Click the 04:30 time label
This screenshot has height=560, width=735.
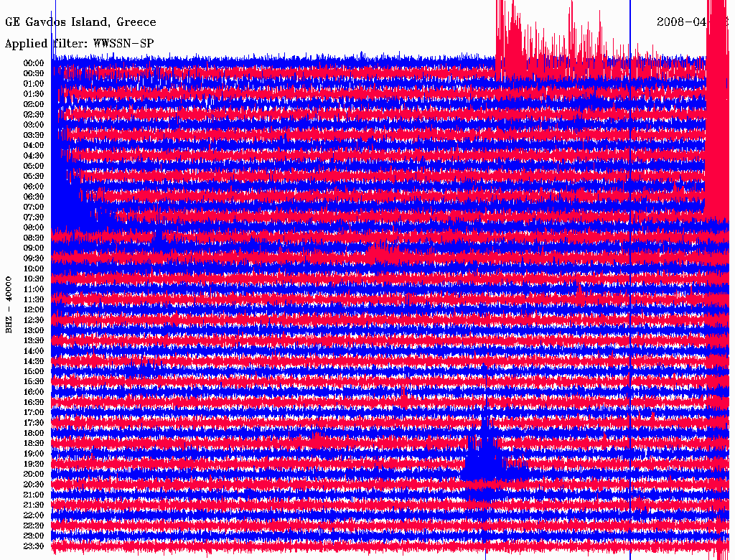(33, 155)
